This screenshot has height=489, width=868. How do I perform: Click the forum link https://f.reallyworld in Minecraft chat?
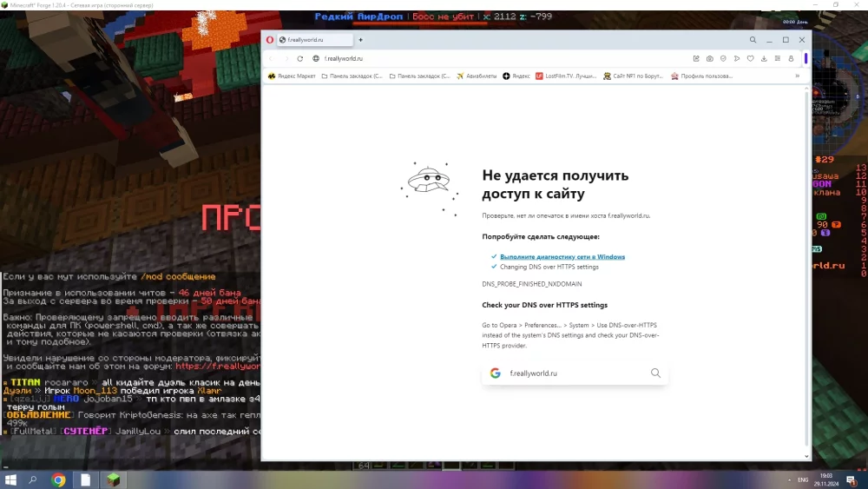click(x=218, y=366)
